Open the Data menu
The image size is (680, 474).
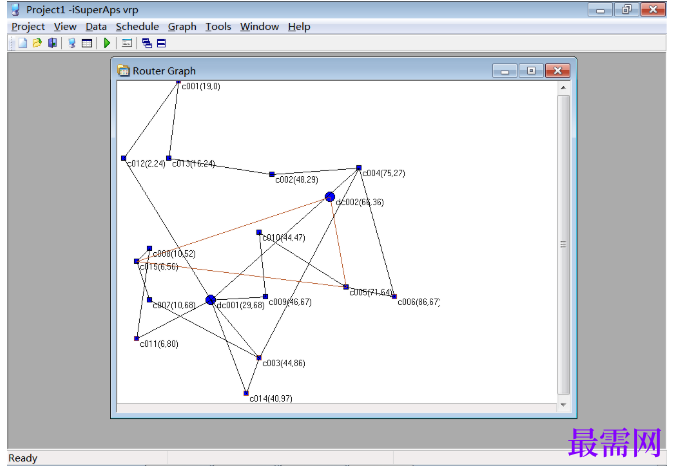tap(96, 27)
